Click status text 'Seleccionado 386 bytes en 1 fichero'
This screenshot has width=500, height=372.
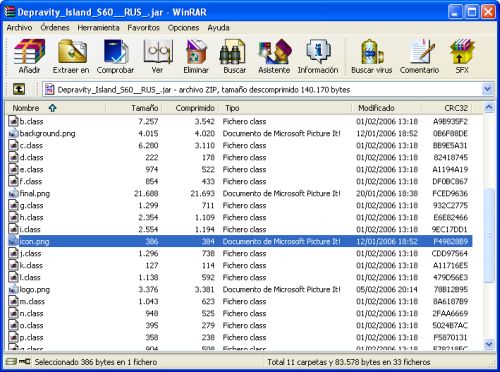(96, 362)
